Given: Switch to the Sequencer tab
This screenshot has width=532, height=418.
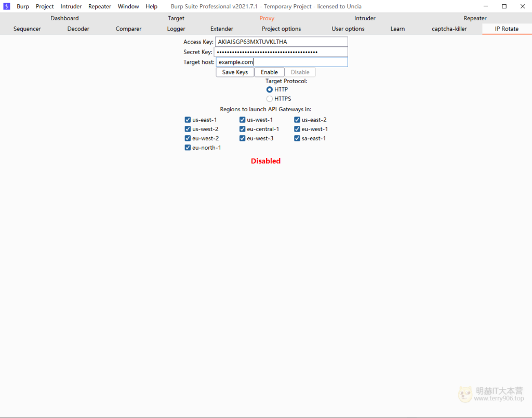Looking at the screenshot, I should point(27,29).
